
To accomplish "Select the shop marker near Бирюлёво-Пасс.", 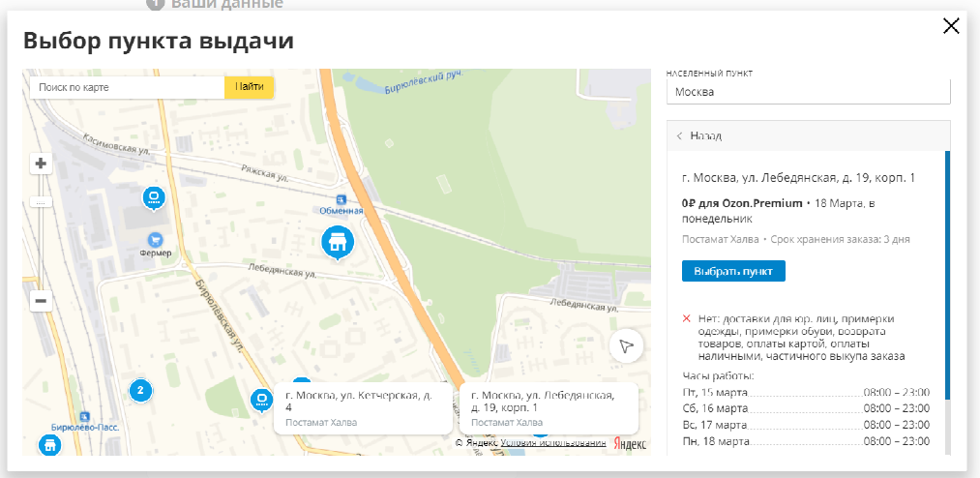I will point(49,444).
